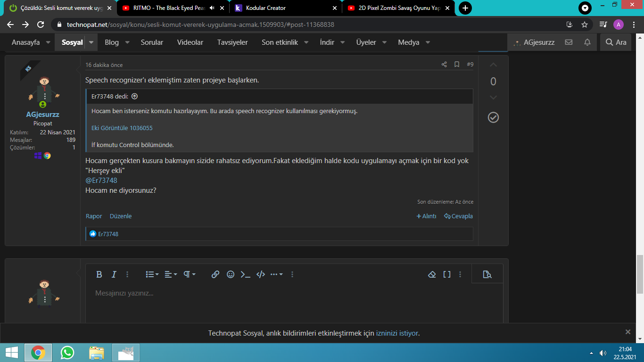The image size is (644, 362).
Task: Open Chrome tab search dropdown
Action: click(585, 8)
